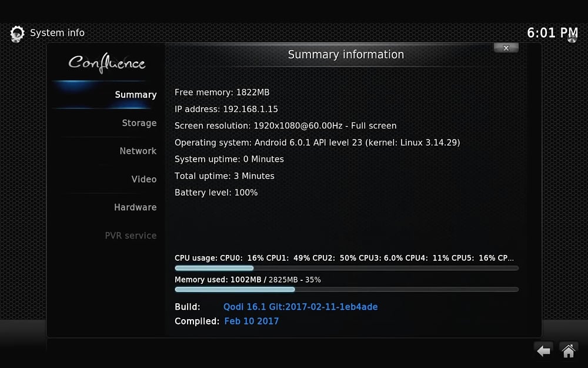Image resolution: width=588 pixels, height=368 pixels.
Task: Click the IP address line
Action: (226, 110)
